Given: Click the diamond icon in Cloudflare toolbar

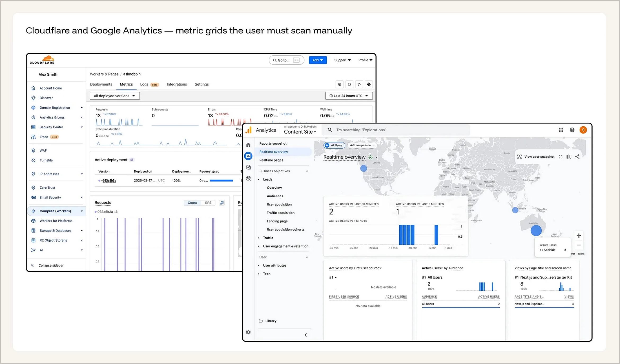Looking at the screenshot, I should tap(369, 84).
